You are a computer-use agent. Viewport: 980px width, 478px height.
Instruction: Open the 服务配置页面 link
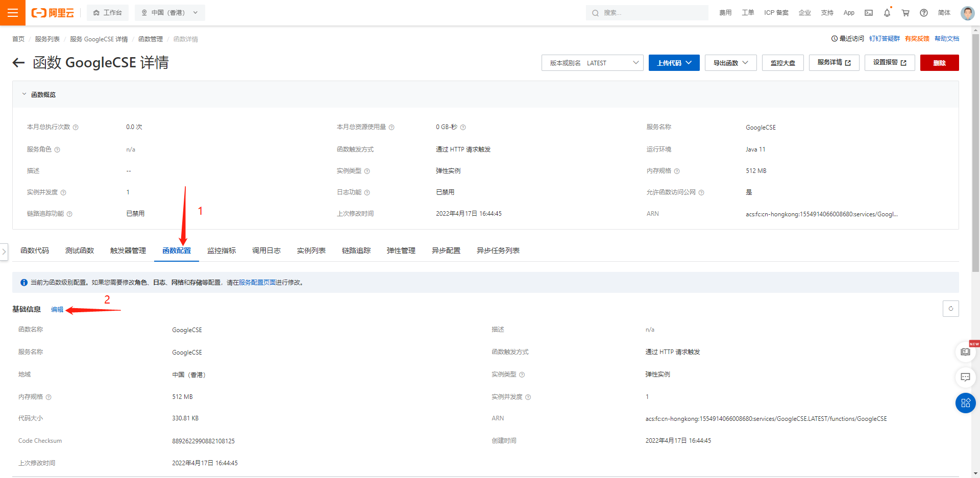point(257,283)
